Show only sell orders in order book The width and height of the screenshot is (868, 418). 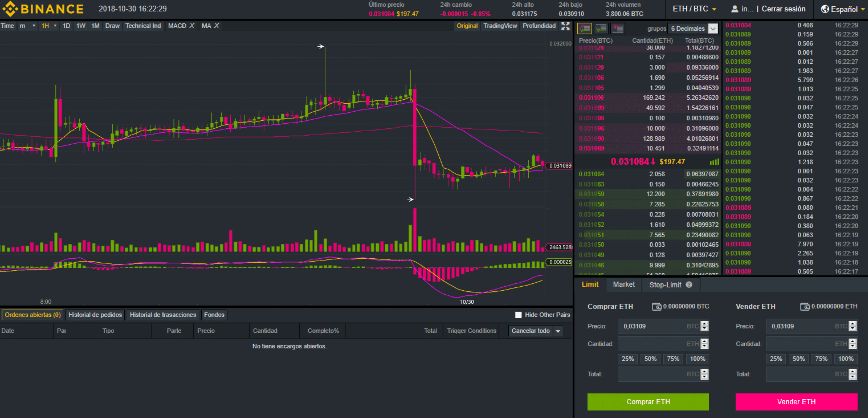click(x=617, y=29)
